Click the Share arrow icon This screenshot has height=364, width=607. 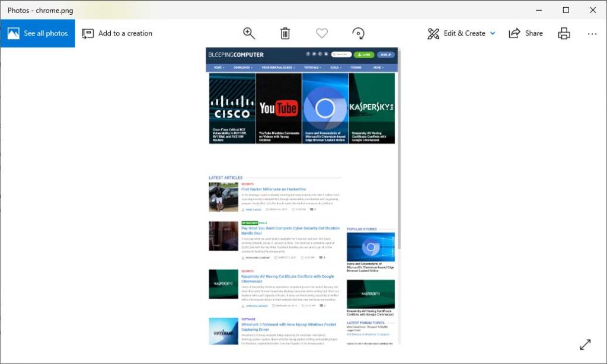click(514, 33)
